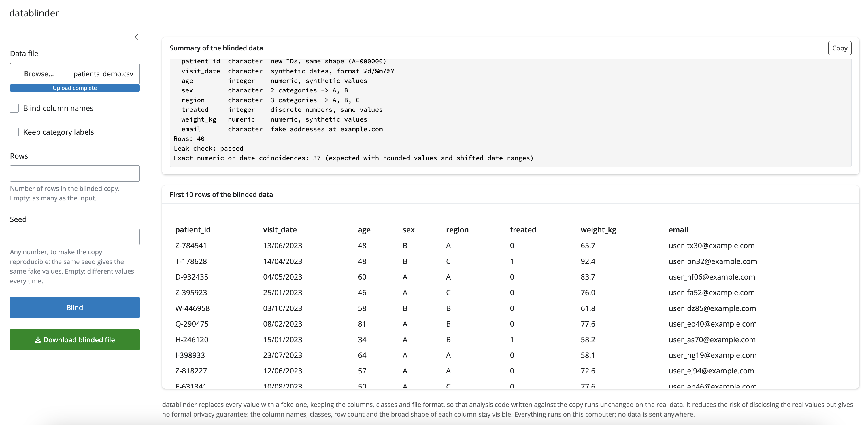The image size is (868, 425).
Task: Click the patients_demo.csv file name field
Action: [103, 74]
